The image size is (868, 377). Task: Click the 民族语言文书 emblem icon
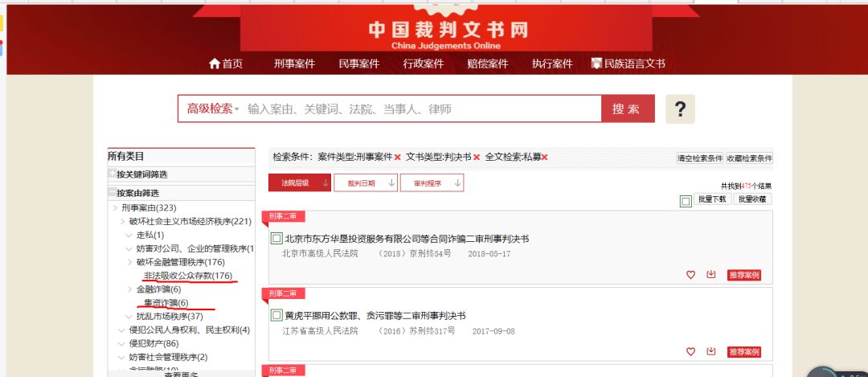tap(596, 64)
